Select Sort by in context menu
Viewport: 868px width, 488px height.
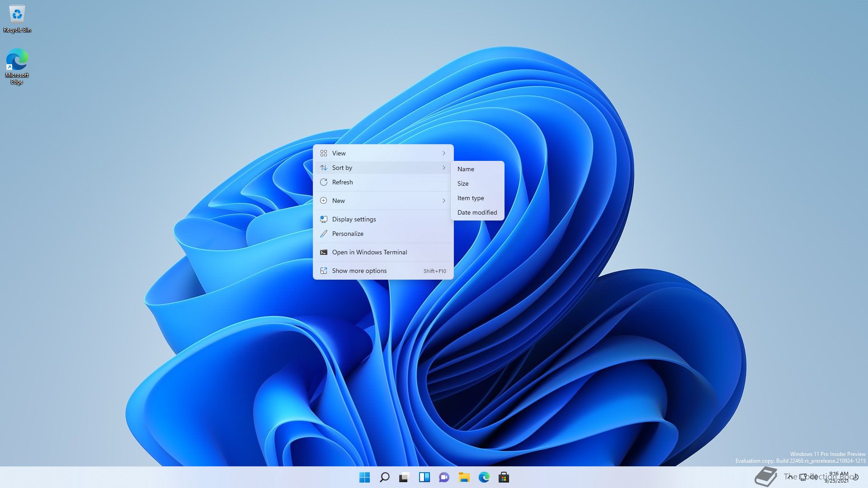coord(383,168)
